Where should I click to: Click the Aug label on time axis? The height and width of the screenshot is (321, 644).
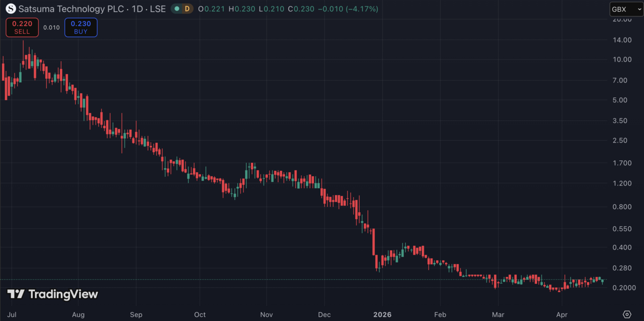point(78,315)
